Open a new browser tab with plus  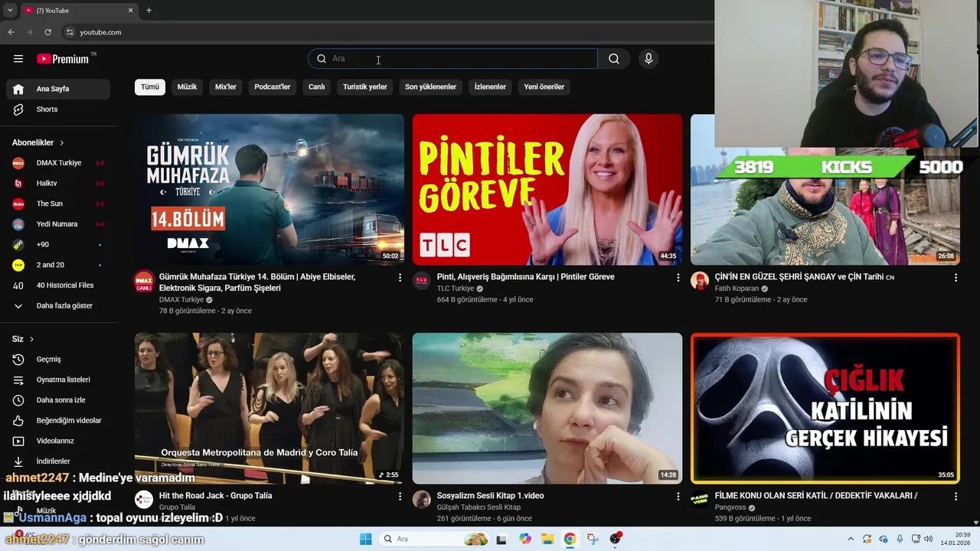(149, 11)
